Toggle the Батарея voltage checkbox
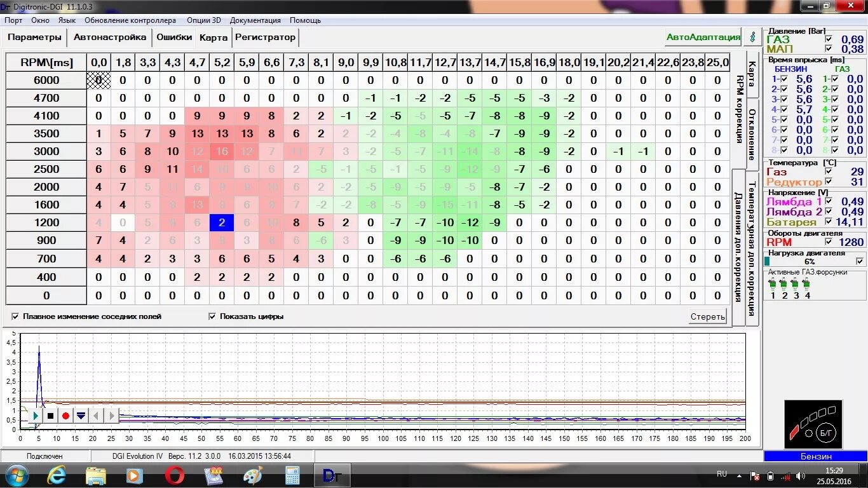 [828, 222]
